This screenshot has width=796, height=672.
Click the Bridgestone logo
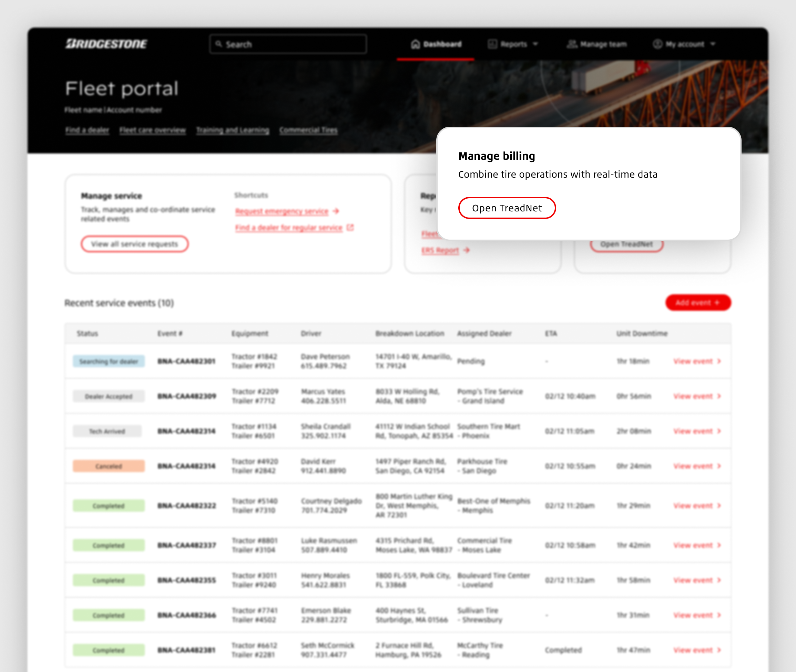point(106,44)
